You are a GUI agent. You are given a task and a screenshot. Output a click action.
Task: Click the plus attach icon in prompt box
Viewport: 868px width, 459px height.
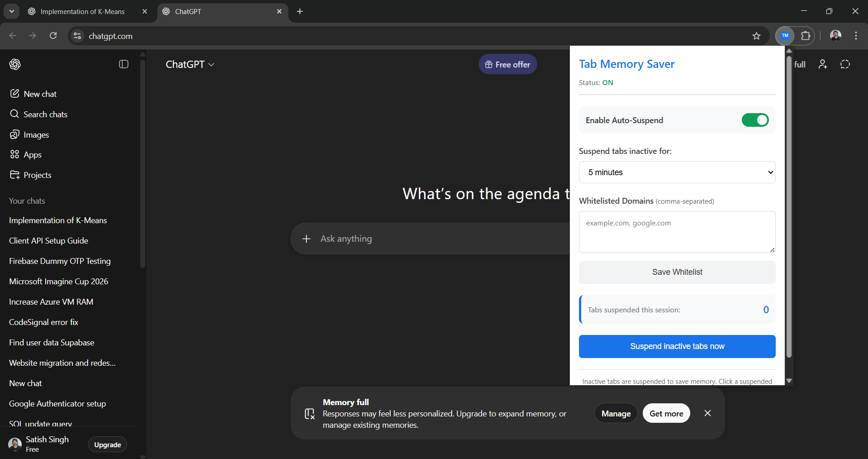pyautogui.click(x=306, y=239)
